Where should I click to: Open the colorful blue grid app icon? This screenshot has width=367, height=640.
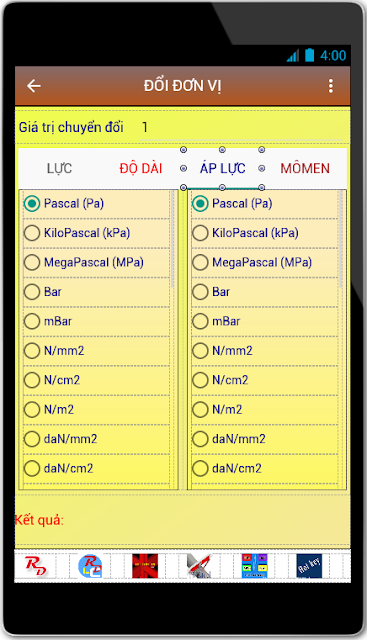tap(254, 566)
